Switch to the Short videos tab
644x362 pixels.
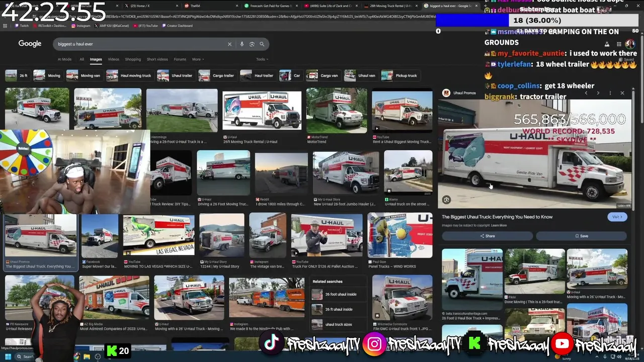pyautogui.click(x=157, y=59)
